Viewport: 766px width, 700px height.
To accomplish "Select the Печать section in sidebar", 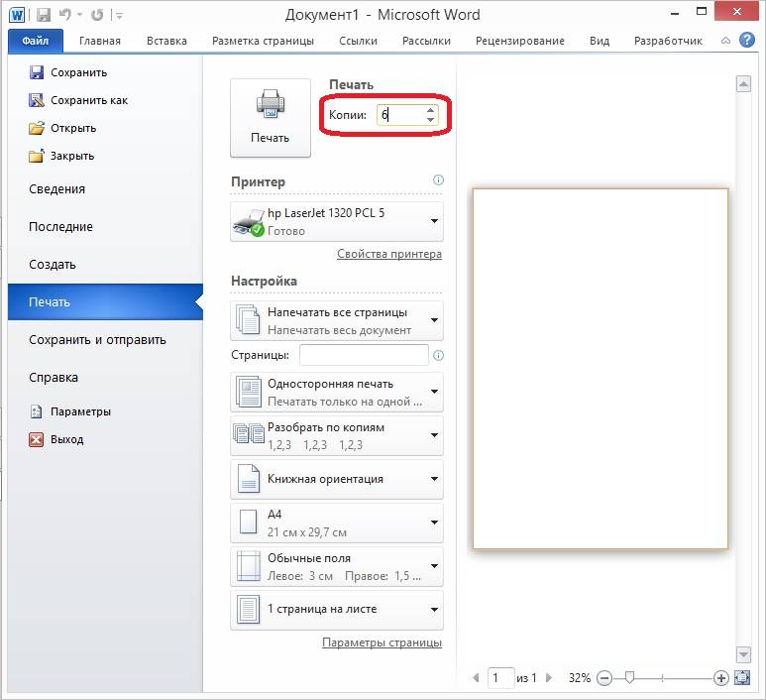I will pyautogui.click(x=105, y=302).
